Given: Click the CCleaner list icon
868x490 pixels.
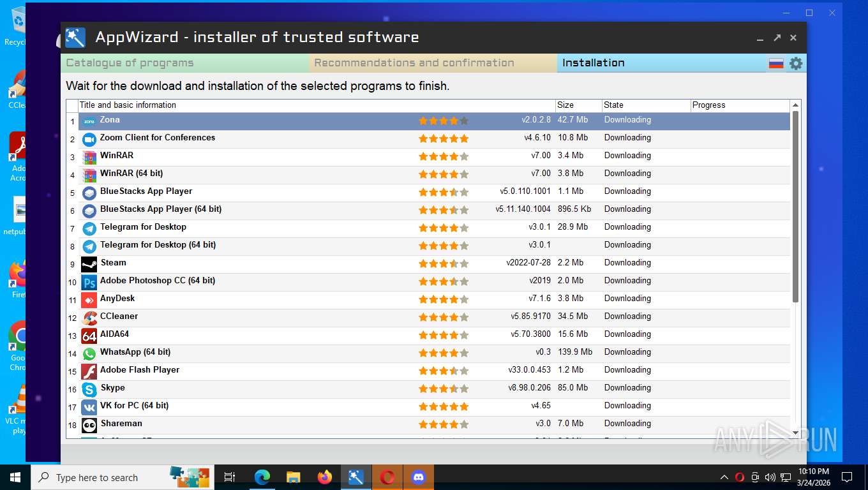Looking at the screenshot, I should (x=89, y=318).
